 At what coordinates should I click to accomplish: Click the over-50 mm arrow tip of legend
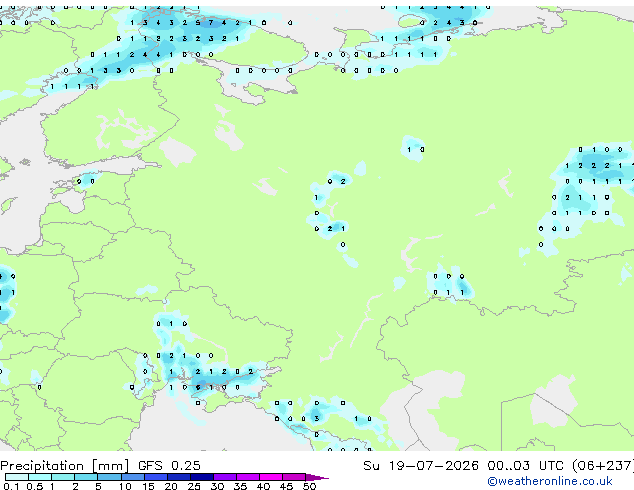pos(317,477)
